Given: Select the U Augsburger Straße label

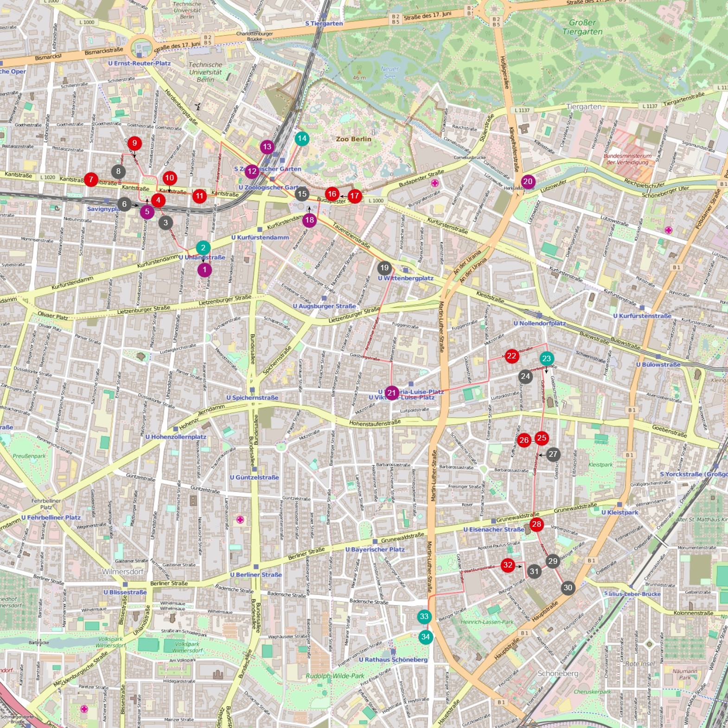Looking at the screenshot, I should (325, 307).
